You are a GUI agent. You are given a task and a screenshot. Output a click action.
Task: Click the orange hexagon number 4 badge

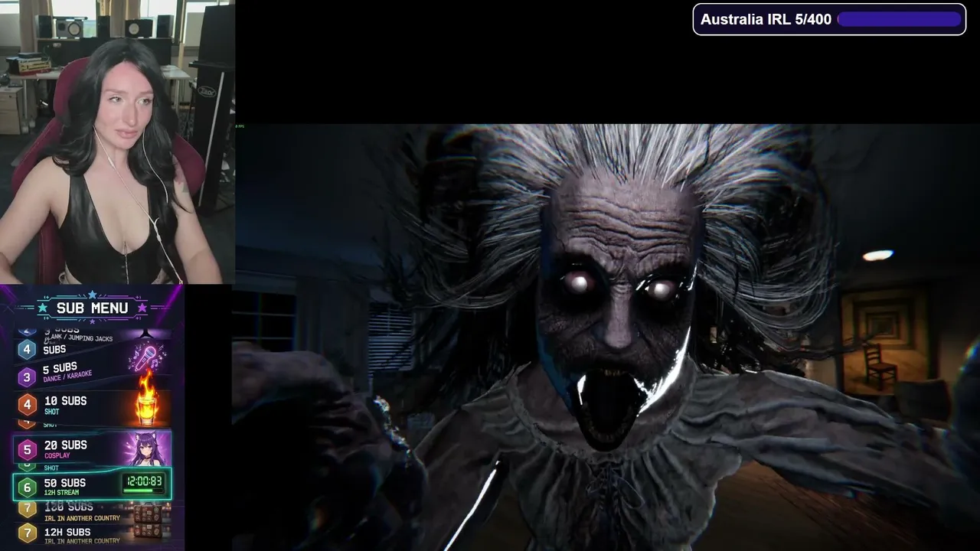coord(28,404)
